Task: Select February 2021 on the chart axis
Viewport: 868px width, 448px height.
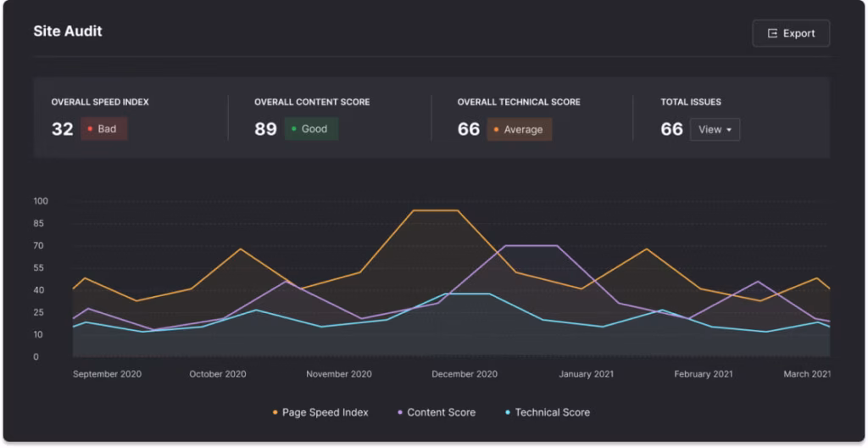Action: [x=704, y=374]
